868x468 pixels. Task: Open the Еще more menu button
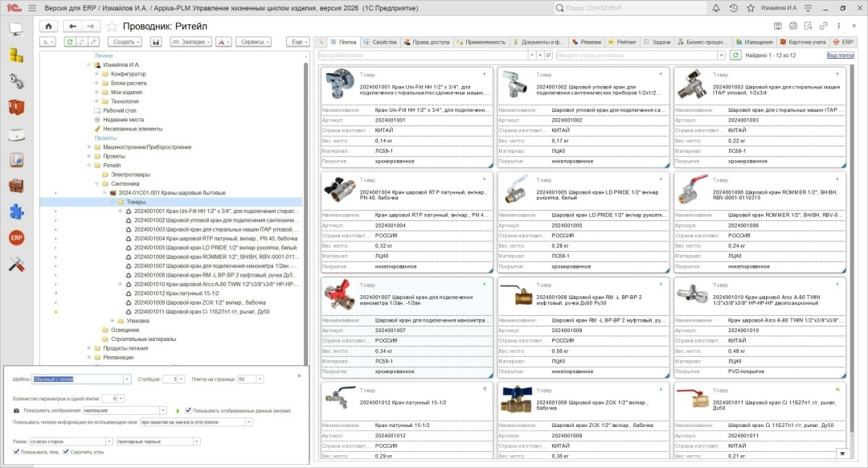[297, 42]
